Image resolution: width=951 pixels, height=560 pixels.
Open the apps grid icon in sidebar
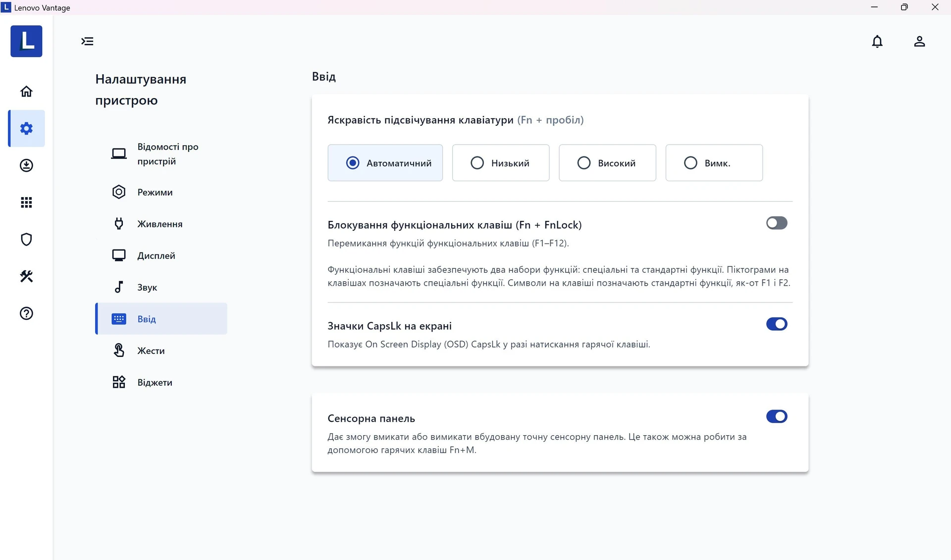coord(26,202)
